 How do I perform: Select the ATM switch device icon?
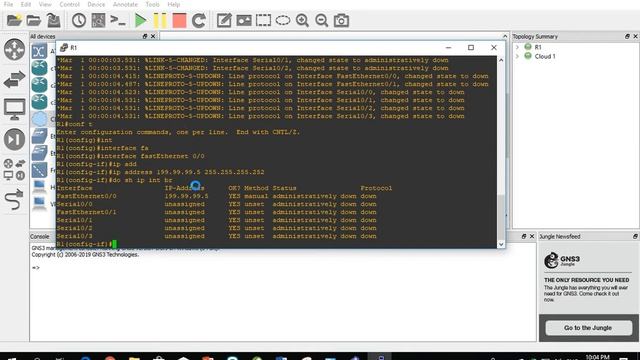40,51
